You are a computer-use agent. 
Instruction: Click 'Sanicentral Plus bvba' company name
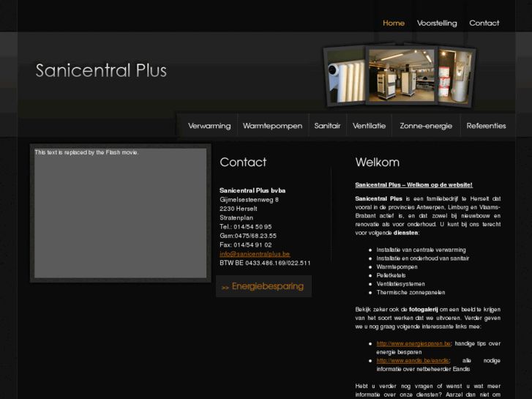[x=252, y=190]
